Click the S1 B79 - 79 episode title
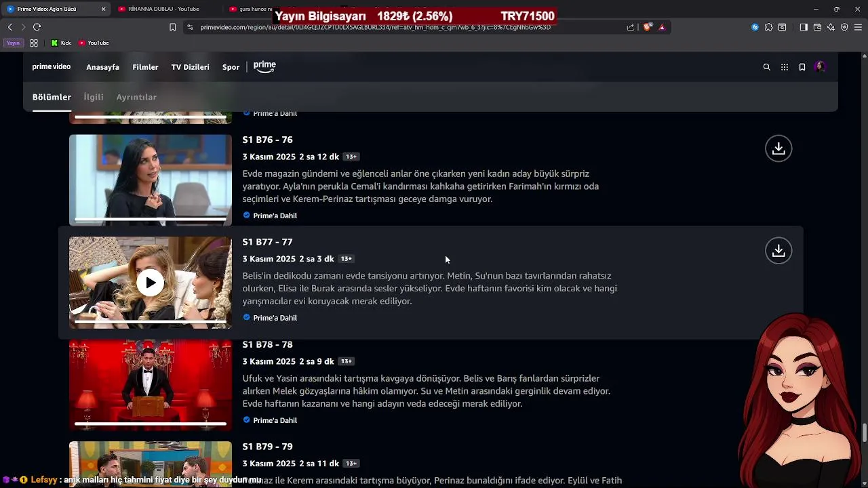The width and height of the screenshot is (868, 488). click(x=267, y=447)
